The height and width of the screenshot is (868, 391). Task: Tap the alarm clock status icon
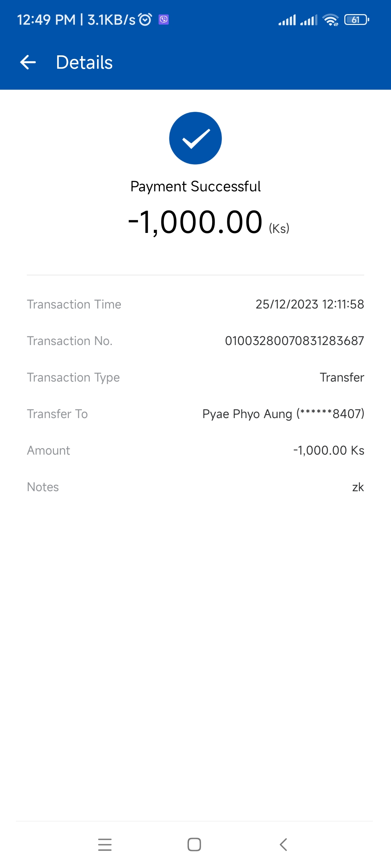point(145,20)
